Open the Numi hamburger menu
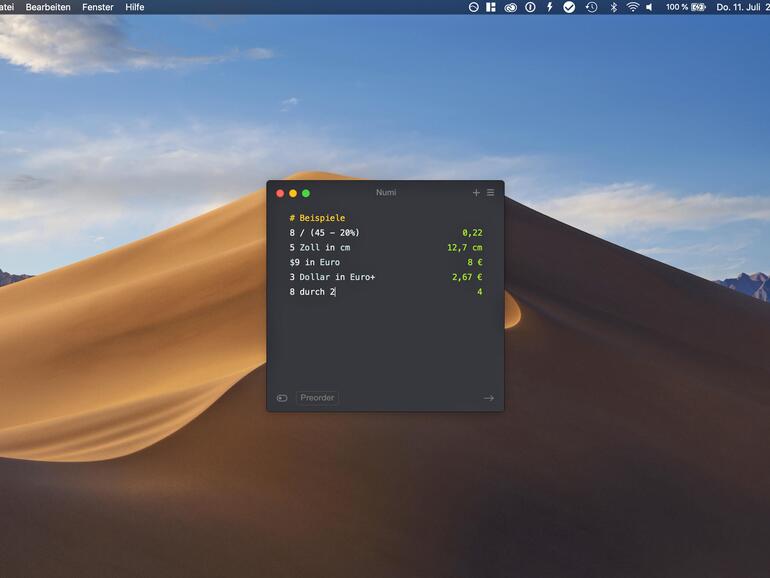Screen dimensions: 770x578 [490, 193]
